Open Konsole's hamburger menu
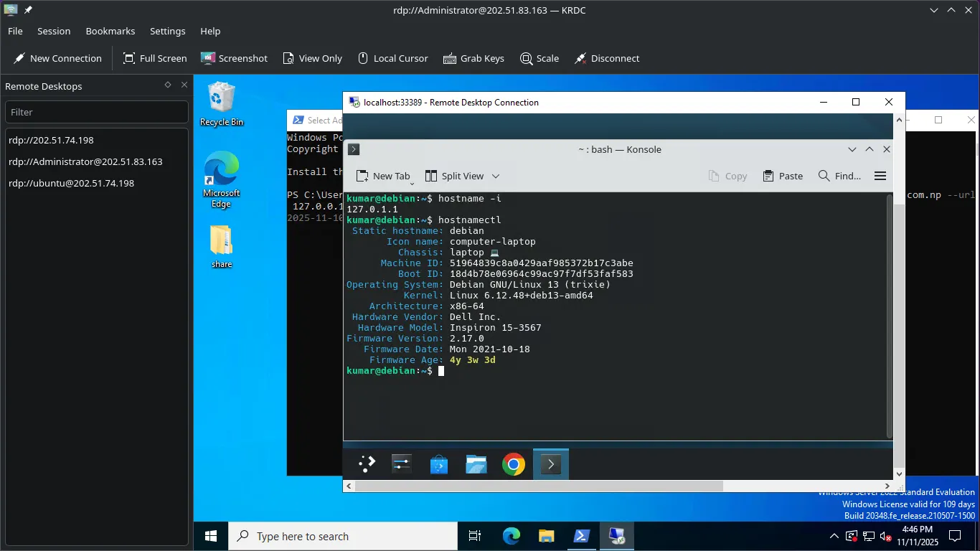This screenshot has width=980, height=551. (x=880, y=176)
